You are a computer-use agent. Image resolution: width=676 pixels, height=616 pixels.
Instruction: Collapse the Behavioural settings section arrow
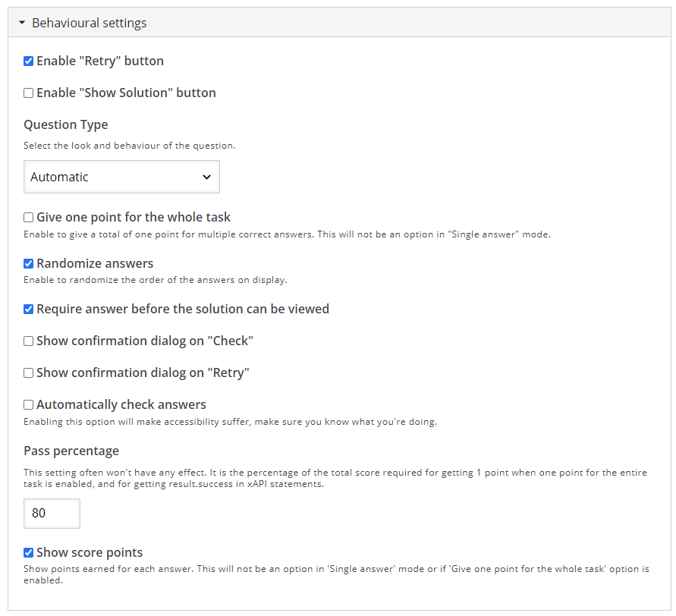pos(22,23)
